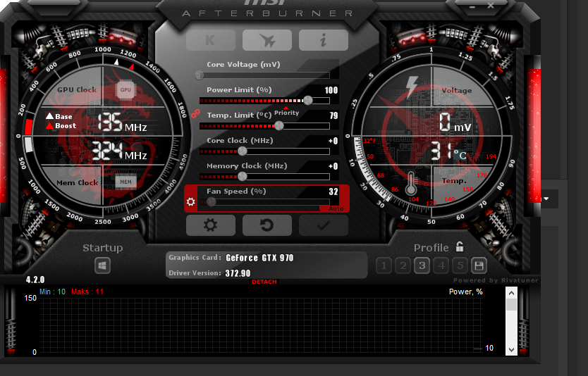Click the °C temperature unit indicator
Viewport: 588px width, 376px height.
point(460,155)
